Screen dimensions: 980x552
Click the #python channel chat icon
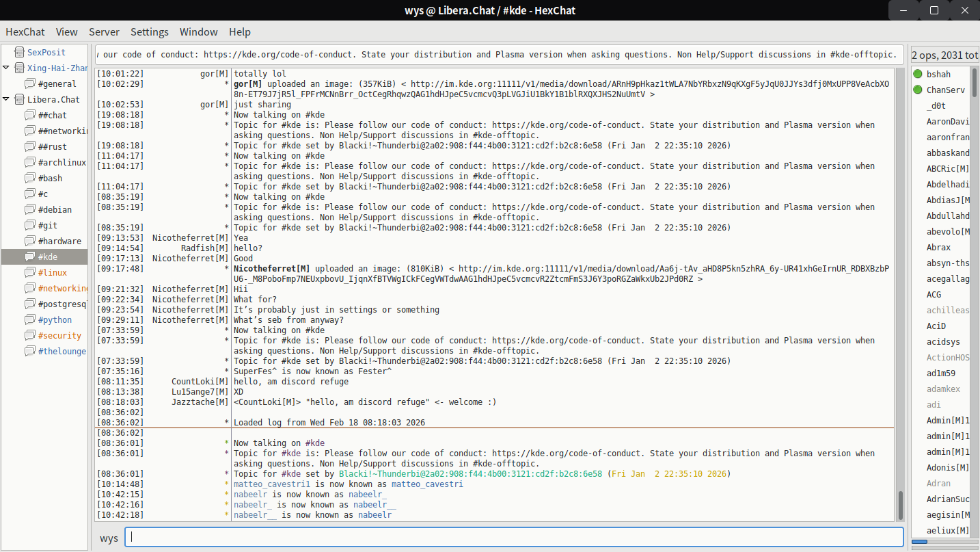pos(29,319)
